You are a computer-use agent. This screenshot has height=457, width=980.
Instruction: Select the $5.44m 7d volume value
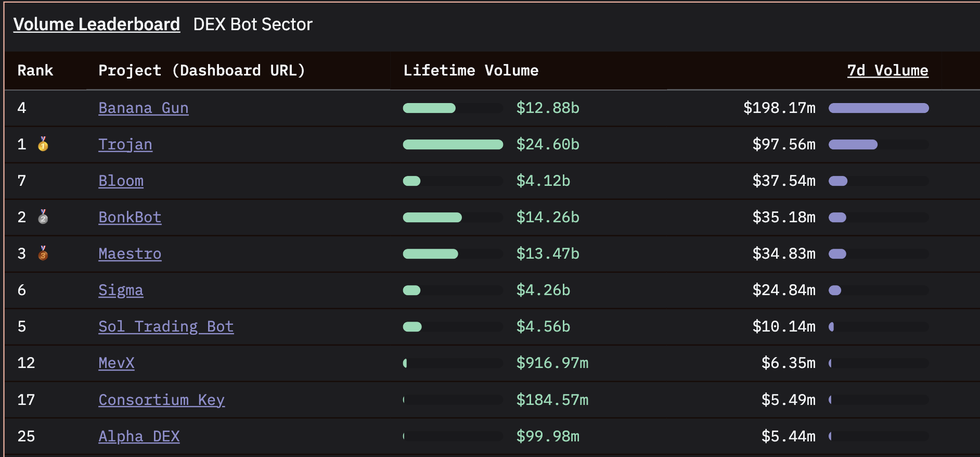(x=789, y=436)
